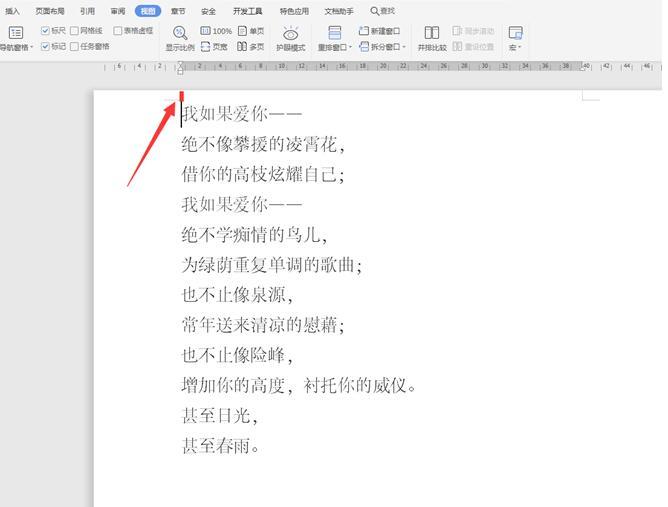Click the line "借你的高枝炫耀自己;"
668x507 pixels.
pyautogui.click(x=263, y=174)
